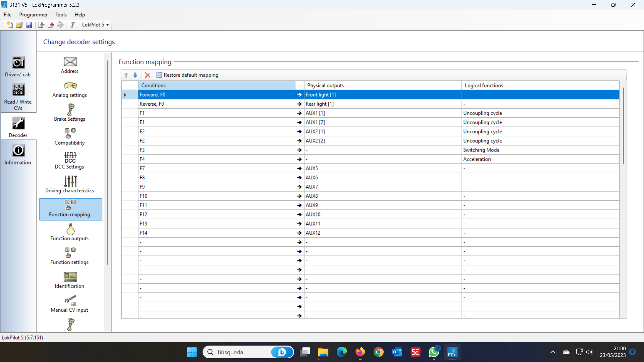644x362 pixels.
Task: Click the mapping table vertical scrollbar
Action: [623, 126]
